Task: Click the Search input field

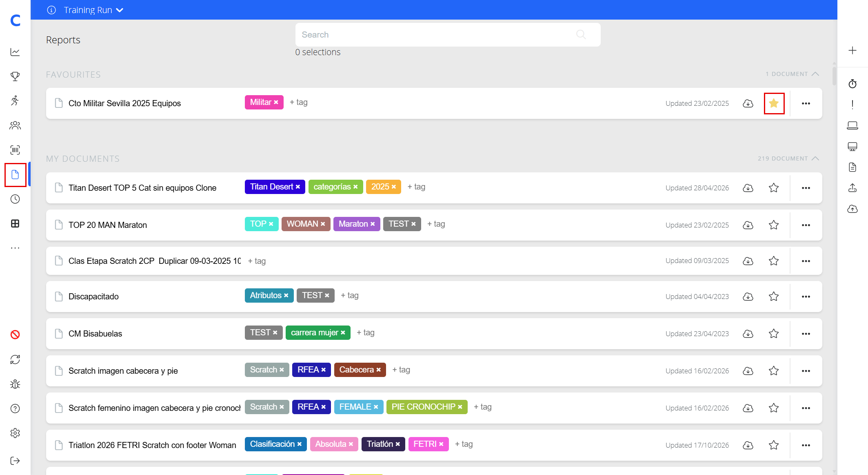Action: coord(448,35)
